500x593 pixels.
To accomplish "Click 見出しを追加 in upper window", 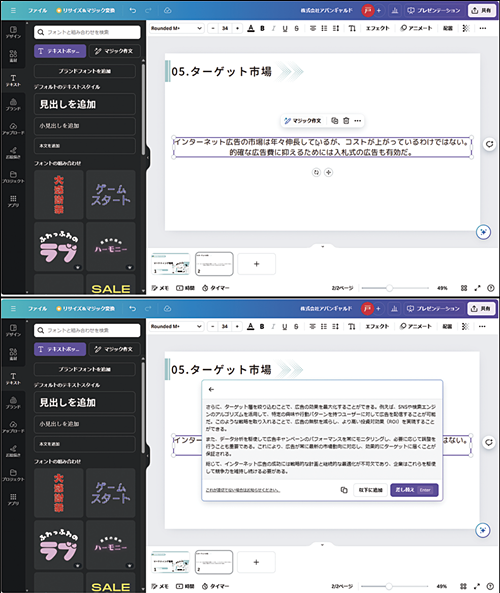I will (85, 104).
